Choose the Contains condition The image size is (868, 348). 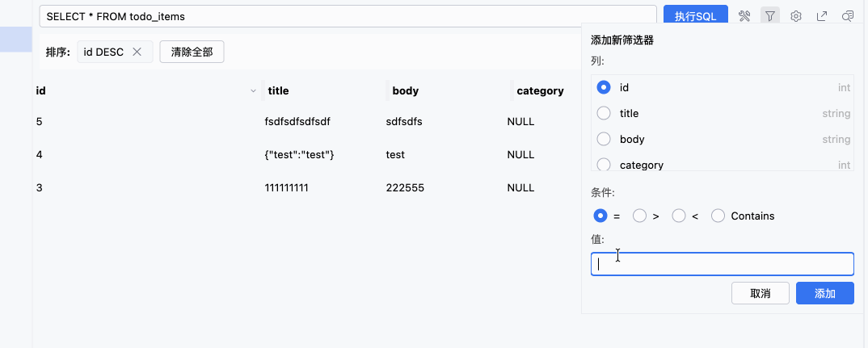718,216
